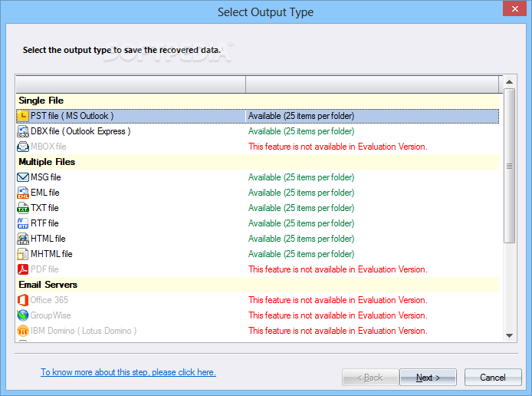
Task: Click Evaluation Version notice for PDF file
Action: pyautogui.click(x=338, y=269)
